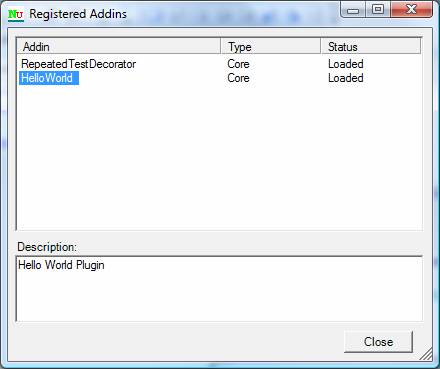This screenshot has height=369, width=440.
Task: Click inside the Description text box
Action: pos(219,289)
